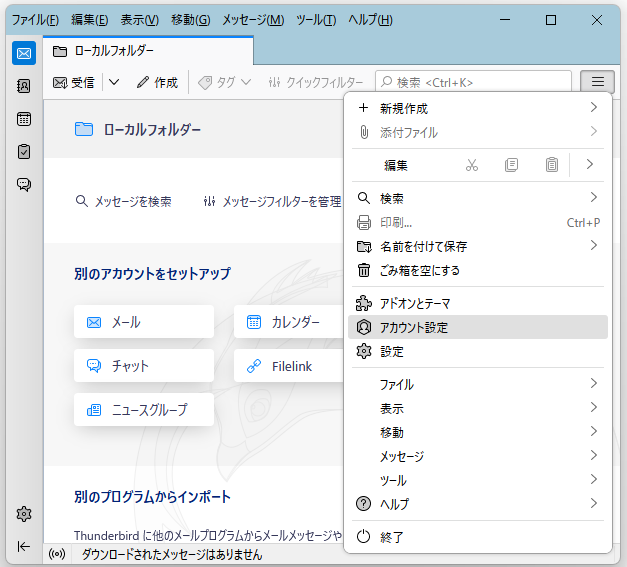Click メッセージフィルターを管理 link
The image size is (627, 567).
pyautogui.click(x=272, y=201)
